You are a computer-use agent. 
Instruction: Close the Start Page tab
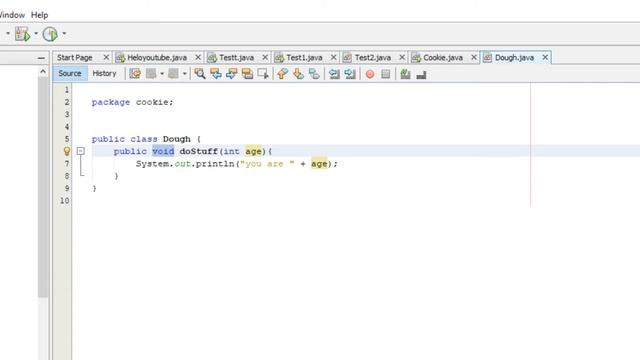106,58
